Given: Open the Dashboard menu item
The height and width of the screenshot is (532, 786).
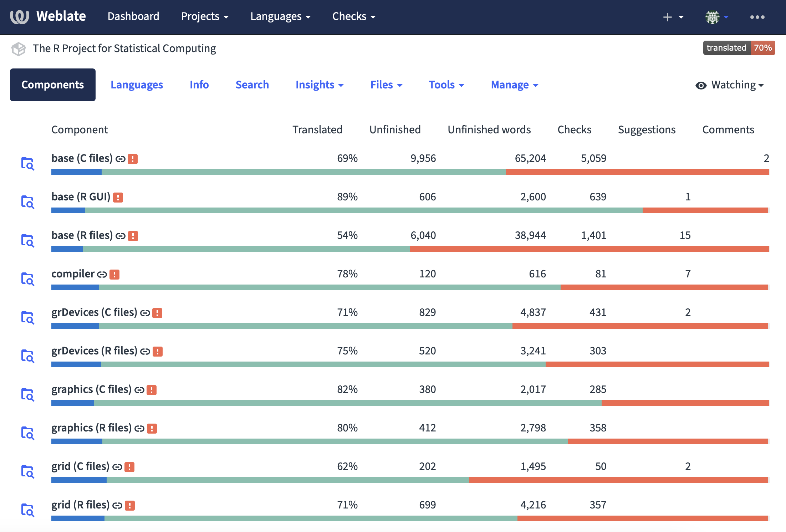Looking at the screenshot, I should [x=134, y=16].
